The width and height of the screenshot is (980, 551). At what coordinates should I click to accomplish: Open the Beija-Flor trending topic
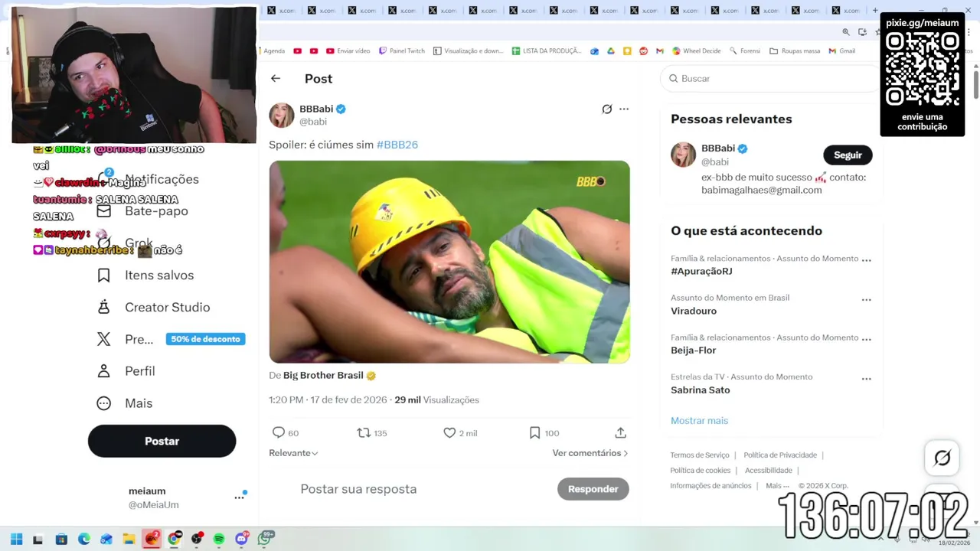pyautogui.click(x=694, y=350)
